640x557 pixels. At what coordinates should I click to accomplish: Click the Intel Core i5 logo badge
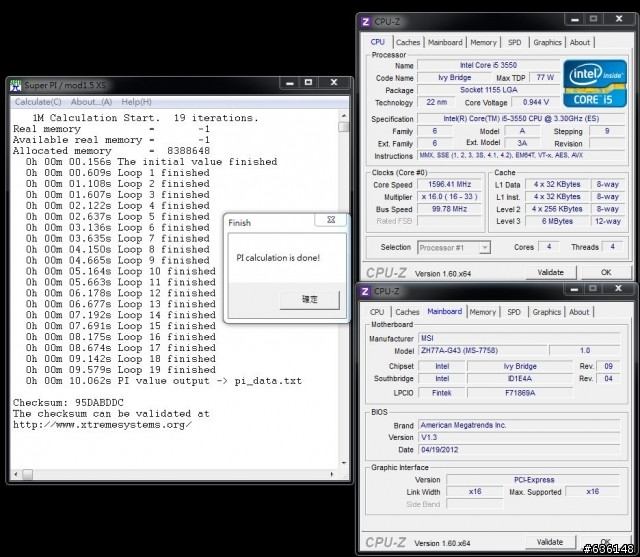595,84
